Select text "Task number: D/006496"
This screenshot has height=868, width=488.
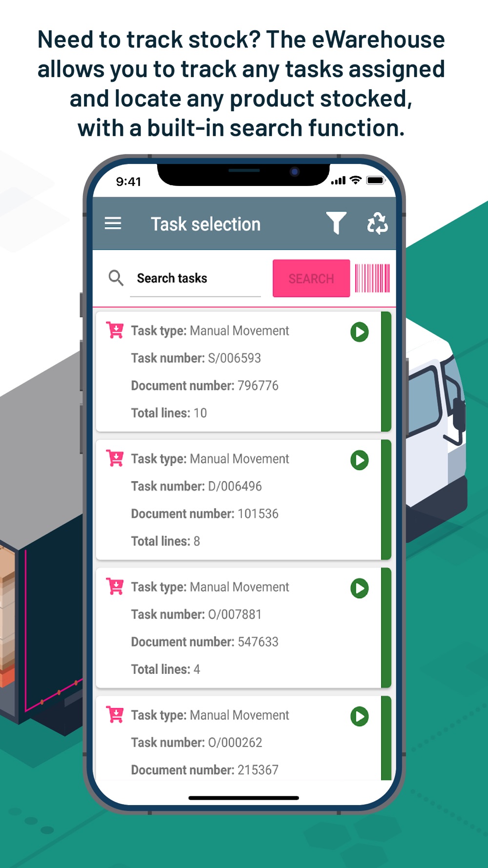[197, 486]
